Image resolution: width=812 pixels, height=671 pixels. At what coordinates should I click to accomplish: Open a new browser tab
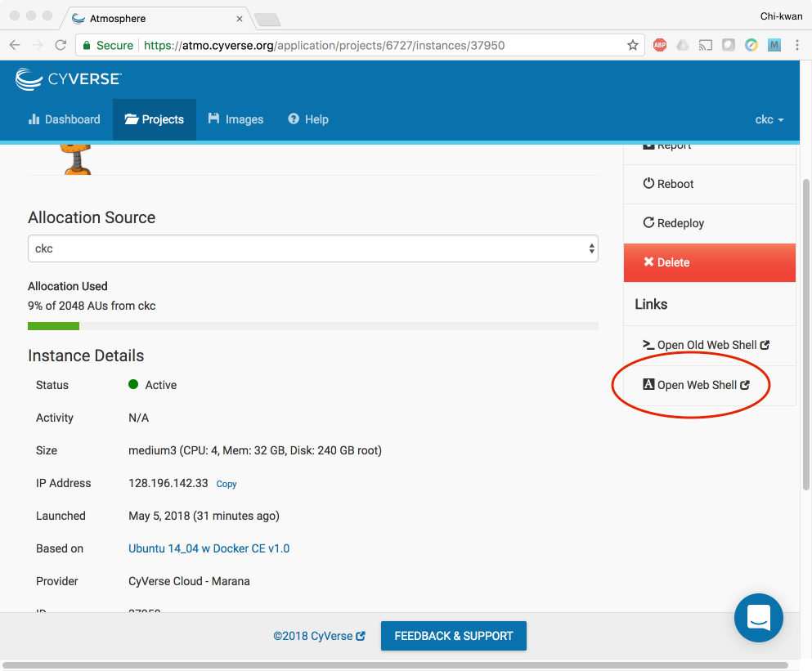(267, 20)
